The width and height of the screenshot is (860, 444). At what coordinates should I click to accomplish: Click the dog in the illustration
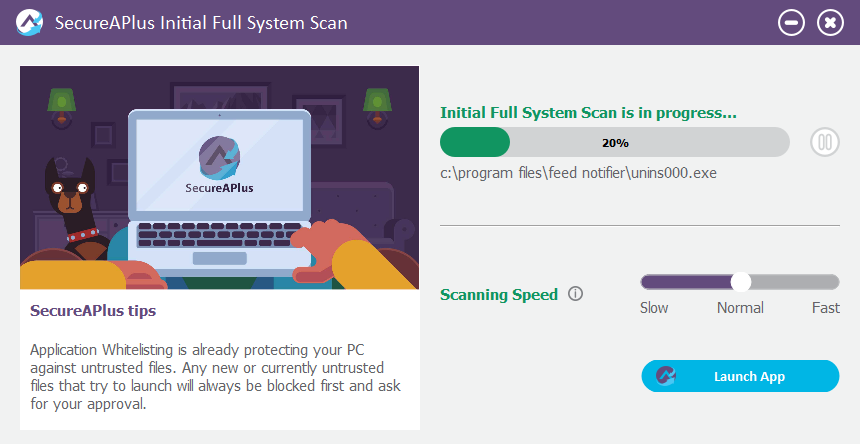pos(74,207)
